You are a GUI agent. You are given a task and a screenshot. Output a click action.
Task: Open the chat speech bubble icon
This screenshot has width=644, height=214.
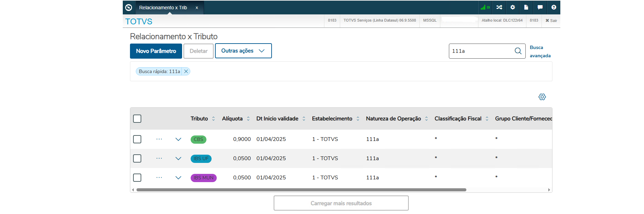540,7
